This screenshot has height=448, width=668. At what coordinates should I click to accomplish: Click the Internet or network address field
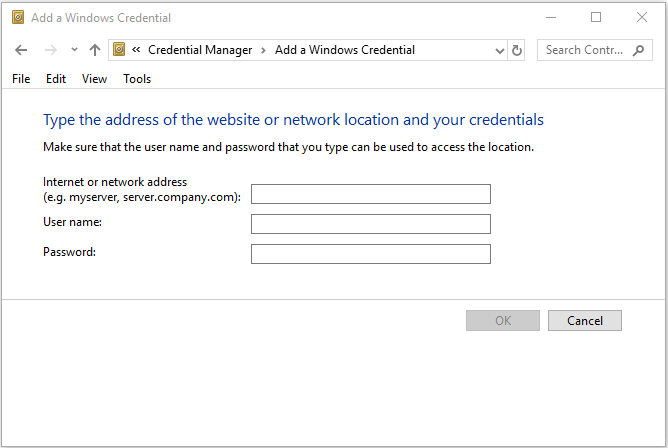point(371,194)
